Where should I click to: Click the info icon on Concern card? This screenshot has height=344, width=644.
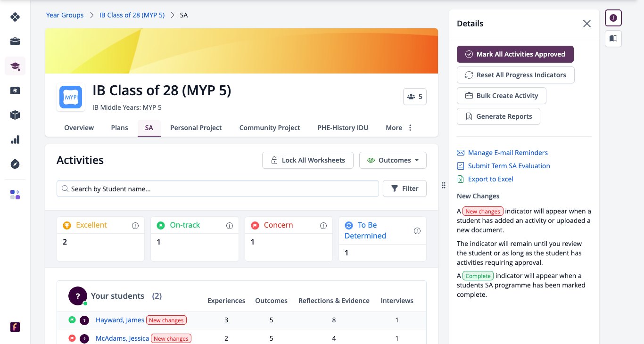[323, 226]
